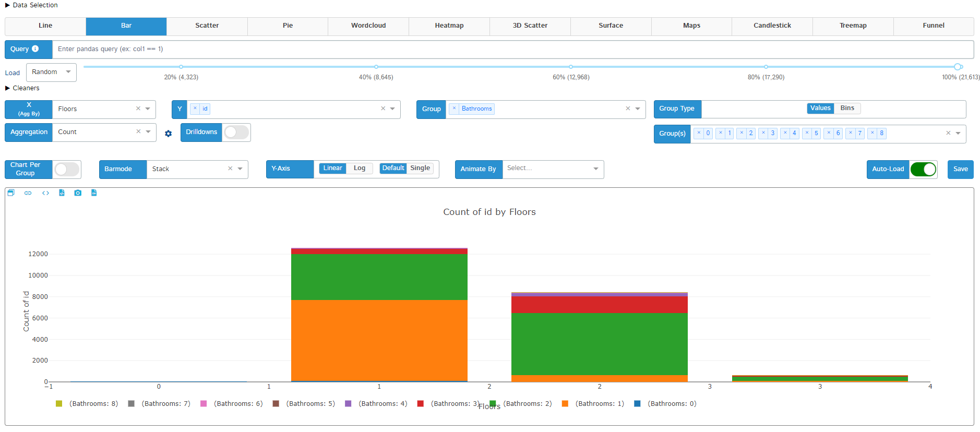The image size is (980, 432).
Task: Copy chart link icon
Action: (x=28, y=193)
